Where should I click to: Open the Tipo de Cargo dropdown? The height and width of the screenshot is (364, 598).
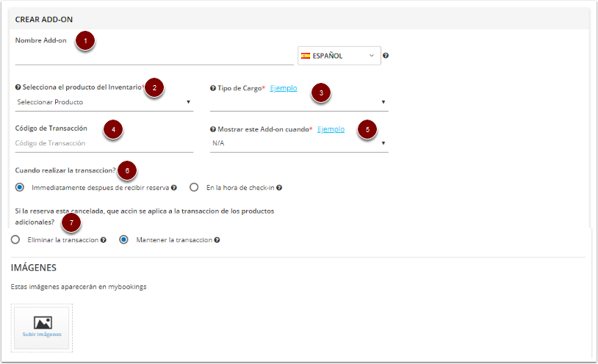pos(299,102)
